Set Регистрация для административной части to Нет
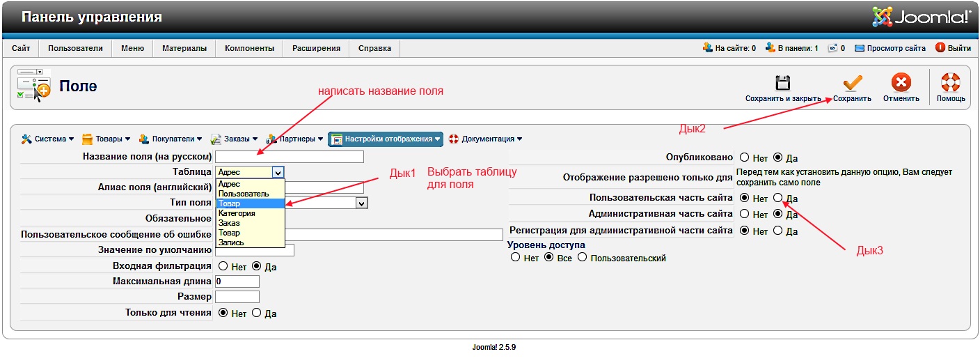The width and height of the screenshot is (980, 363). 744,230
